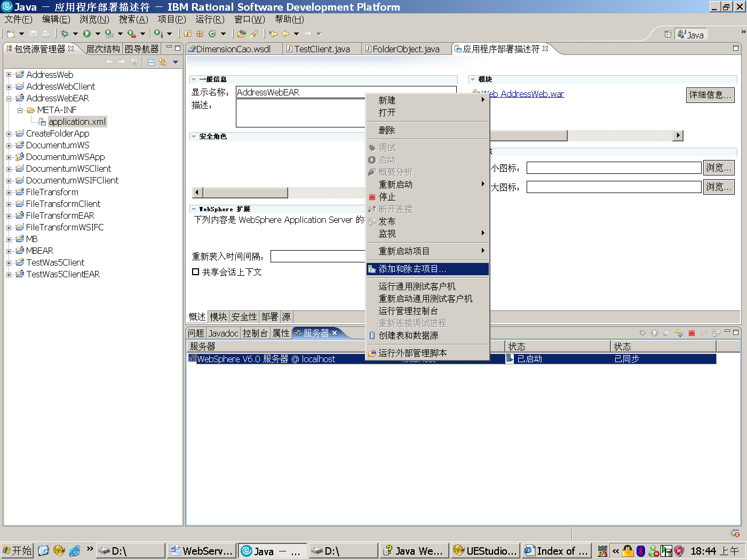Click 浏览... button next to 小图标
This screenshot has height=560, width=747.
[x=719, y=167]
